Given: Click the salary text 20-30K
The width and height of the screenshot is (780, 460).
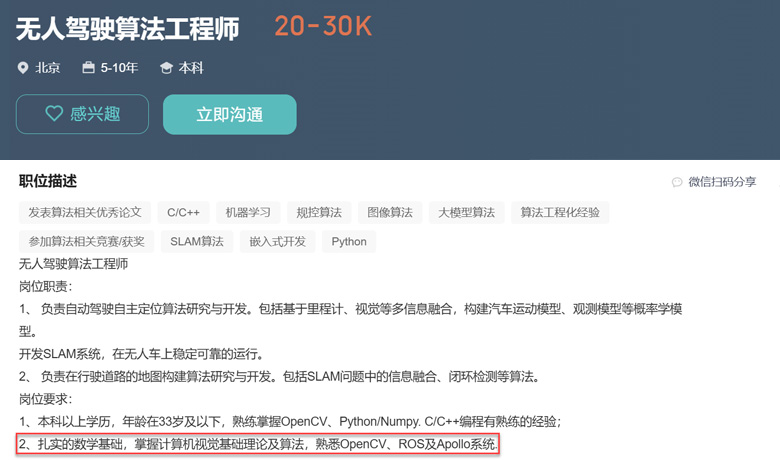Looking at the screenshot, I should [x=323, y=26].
